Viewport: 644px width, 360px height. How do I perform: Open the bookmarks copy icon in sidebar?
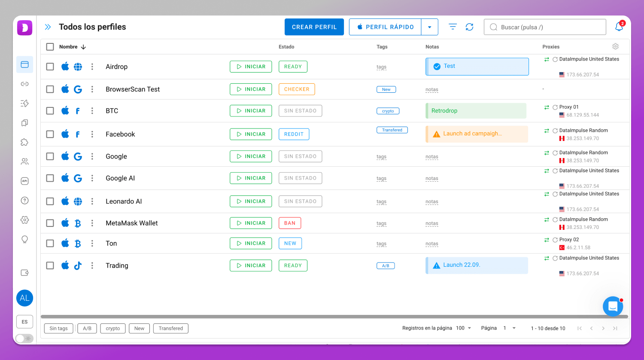pos(24,123)
